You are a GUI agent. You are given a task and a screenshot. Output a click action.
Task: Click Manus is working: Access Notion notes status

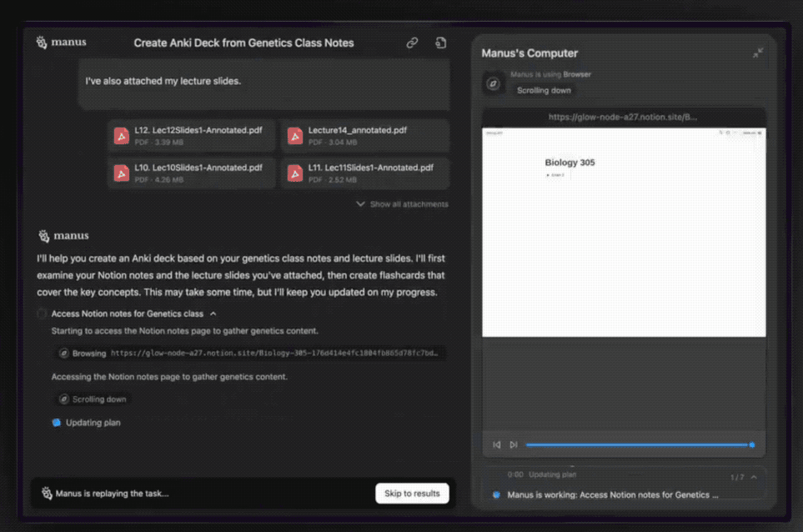[613, 494]
